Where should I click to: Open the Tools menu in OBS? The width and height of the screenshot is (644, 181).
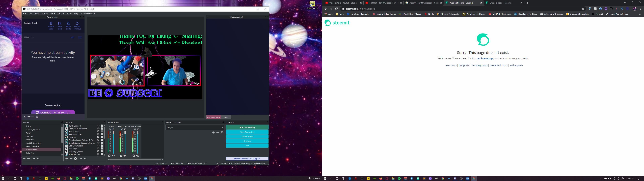(69, 14)
